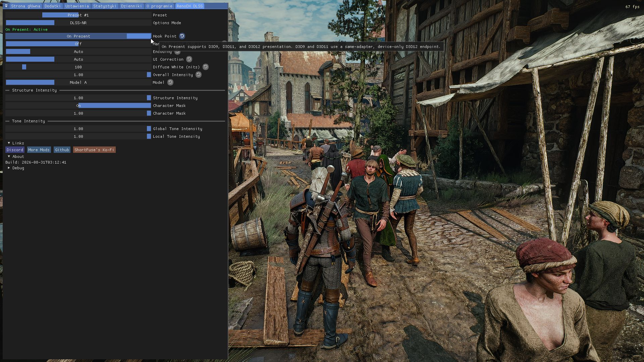Change the DLSS-NR Options Mode slider
Screen dimensions: 644x362
pyautogui.click(x=78, y=23)
